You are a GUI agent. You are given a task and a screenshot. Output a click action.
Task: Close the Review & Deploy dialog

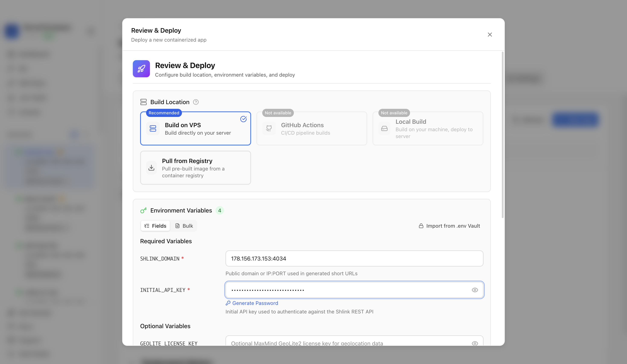pos(490,35)
